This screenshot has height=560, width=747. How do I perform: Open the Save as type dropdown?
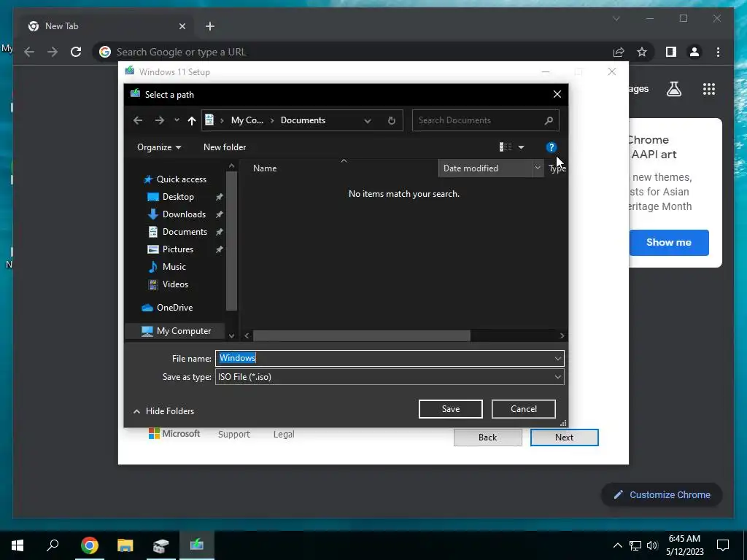pos(390,377)
